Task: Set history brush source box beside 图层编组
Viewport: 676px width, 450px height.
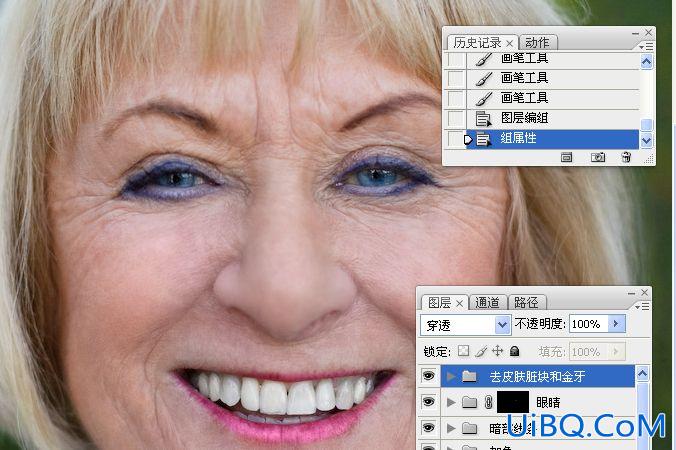Action: click(x=455, y=118)
